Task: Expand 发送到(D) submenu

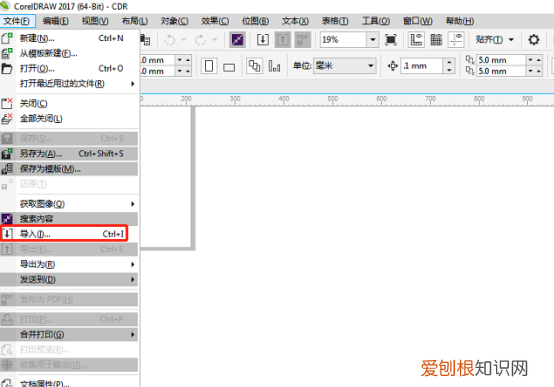Action: pos(69,280)
